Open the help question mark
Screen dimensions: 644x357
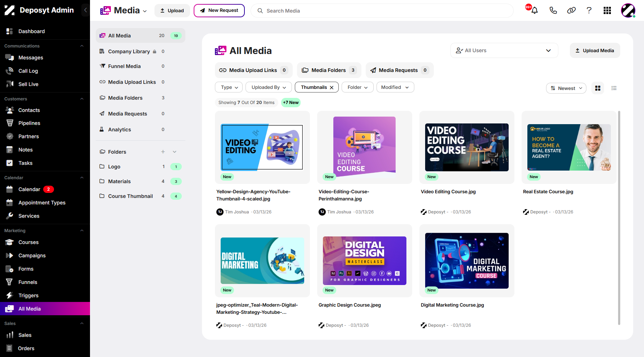coord(589,10)
